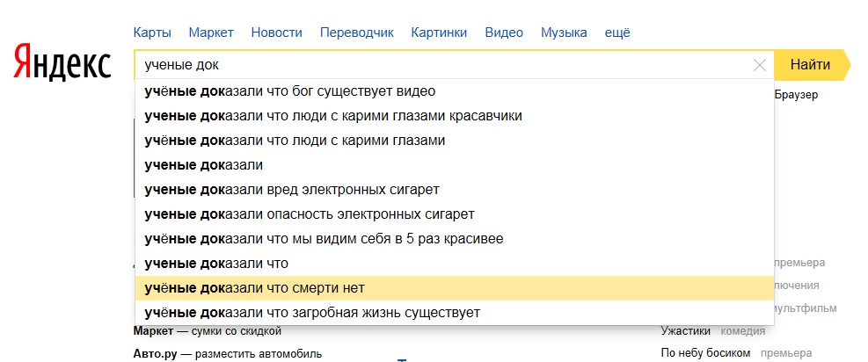Select suggestion 'ученые доказали что'
This screenshot has width=868, height=362.
click(x=455, y=263)
